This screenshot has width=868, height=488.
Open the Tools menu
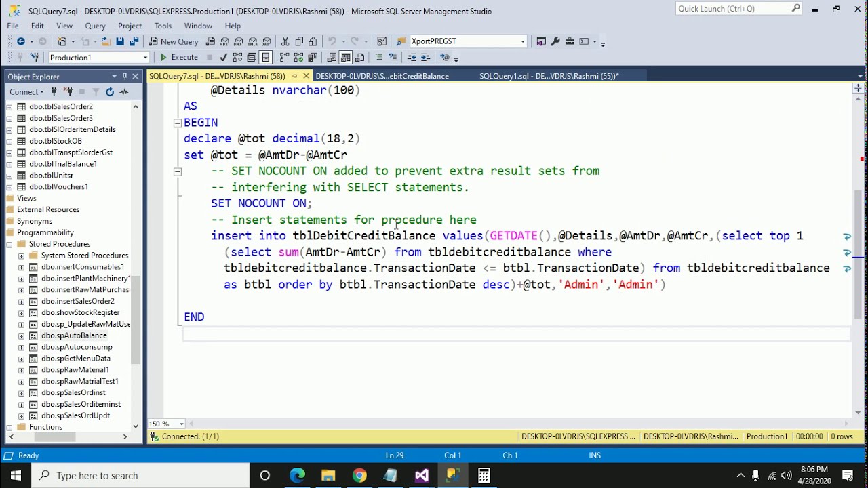(x=163, y=26)
